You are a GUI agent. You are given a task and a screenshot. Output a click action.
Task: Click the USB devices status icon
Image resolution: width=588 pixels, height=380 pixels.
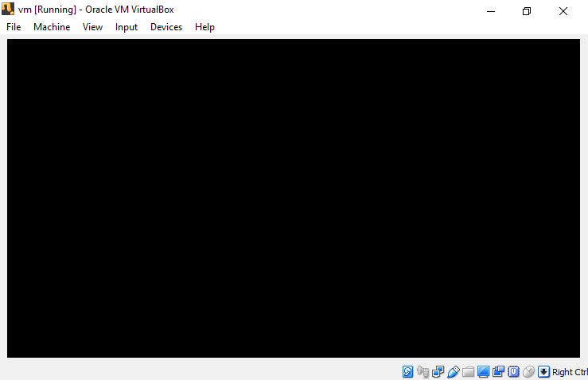point(454,372)
